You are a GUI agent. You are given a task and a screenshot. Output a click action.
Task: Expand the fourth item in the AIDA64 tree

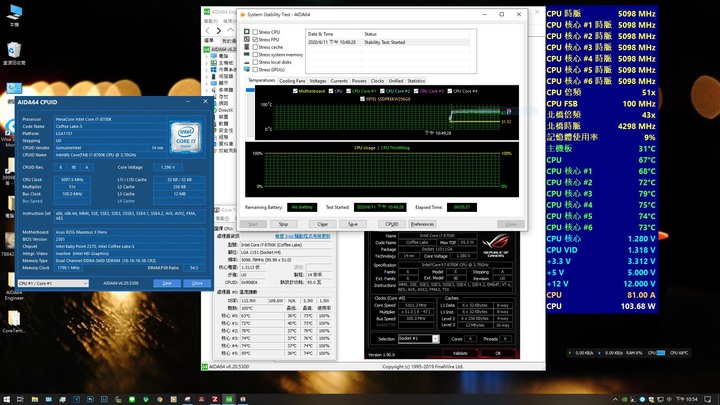coord(207,77)
